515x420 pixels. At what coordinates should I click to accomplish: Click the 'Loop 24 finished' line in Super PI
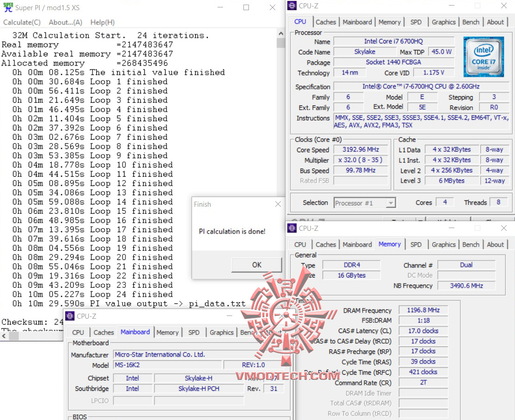pyautogui.click(x=93, y=294)
